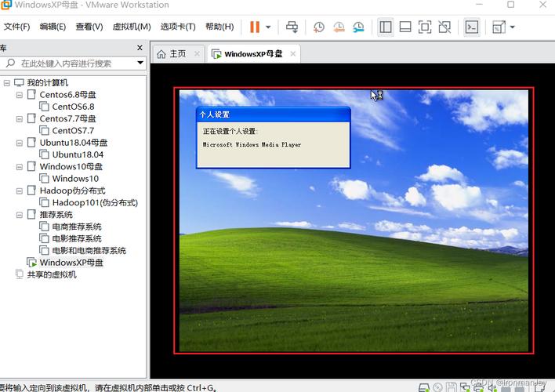The width and height of the screenshot is (555, 392).
Task: Click the search magnifier icon
Action: [x=10, y=64]
